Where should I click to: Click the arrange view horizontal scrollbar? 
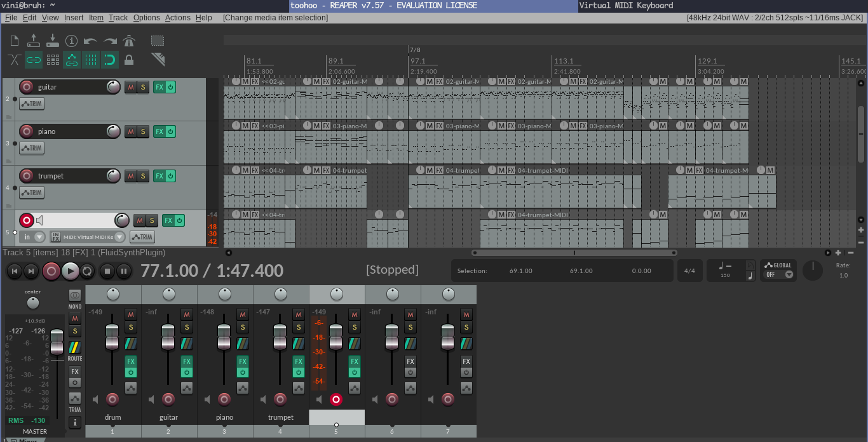click(x=574, y=253)
